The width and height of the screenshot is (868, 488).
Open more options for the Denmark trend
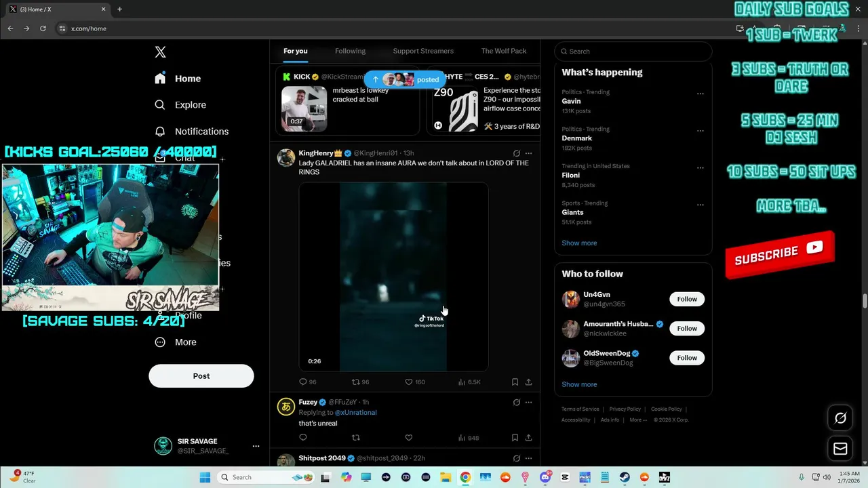(x=701, y=131)
